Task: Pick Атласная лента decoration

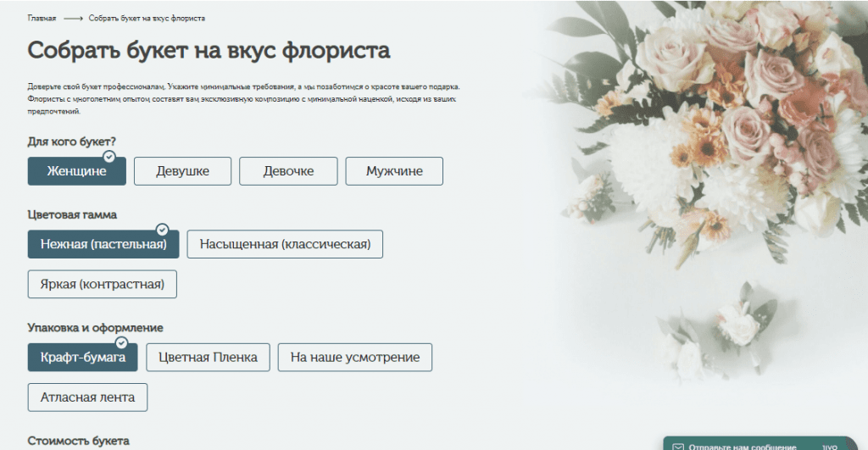Action: click(x=87, y=397)
